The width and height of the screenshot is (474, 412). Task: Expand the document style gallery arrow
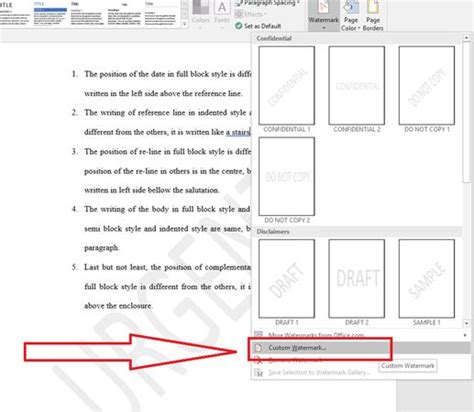point(184,24)
